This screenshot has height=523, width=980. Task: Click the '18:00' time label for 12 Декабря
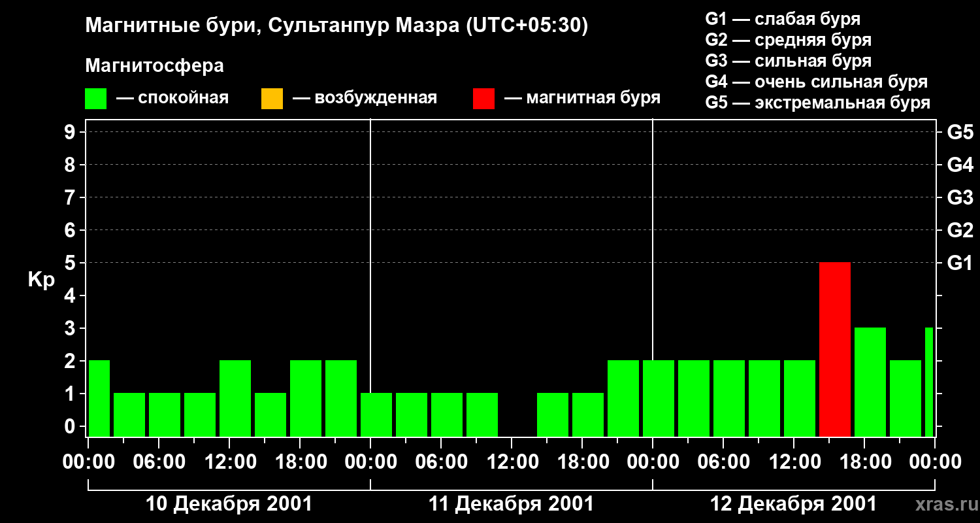coord(865,462)
